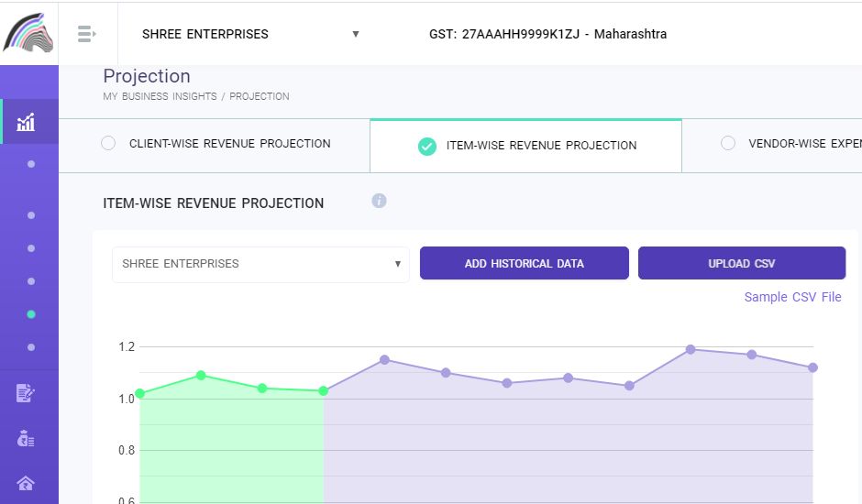Click the zebra logo in top-left corner
Viewport: 862px width, 504px height.
tap(28, 33)
